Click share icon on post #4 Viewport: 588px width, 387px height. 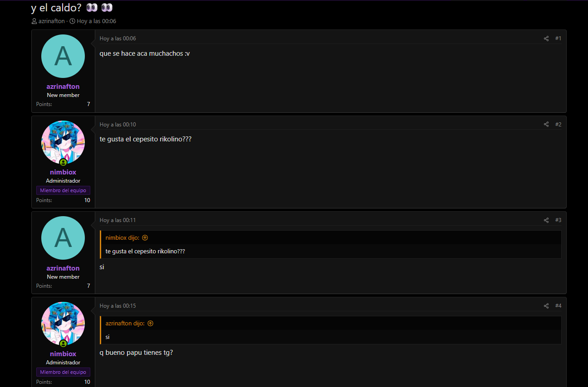click(546, 306)
